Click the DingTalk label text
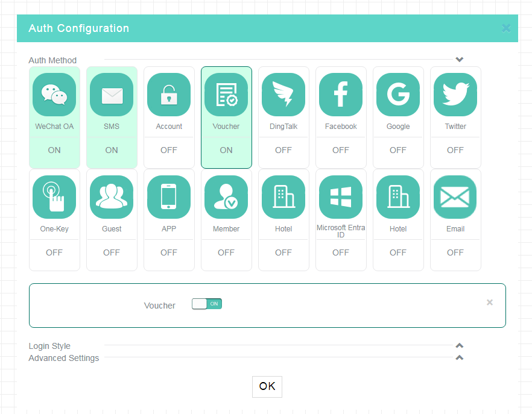 283,127
